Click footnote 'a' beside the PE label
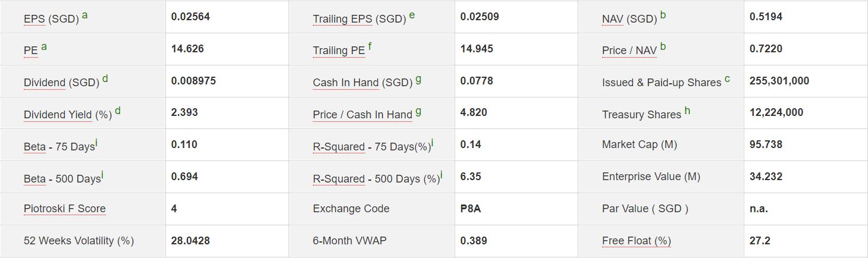This screenshot has width=868, height=258. tap(44, 47)
